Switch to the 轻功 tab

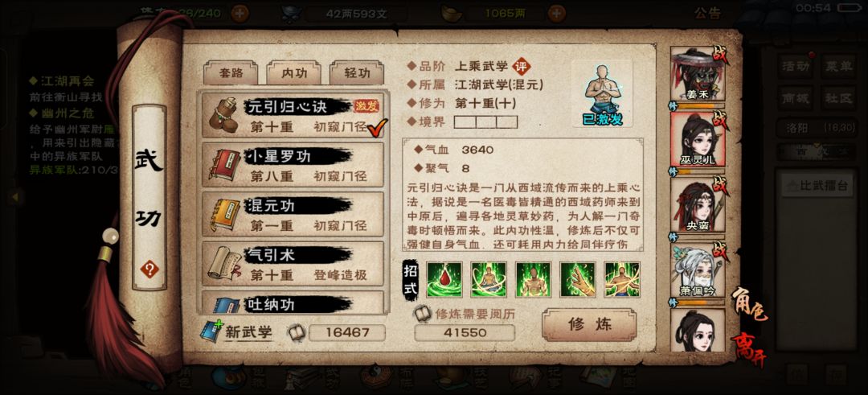click(357, 73)
